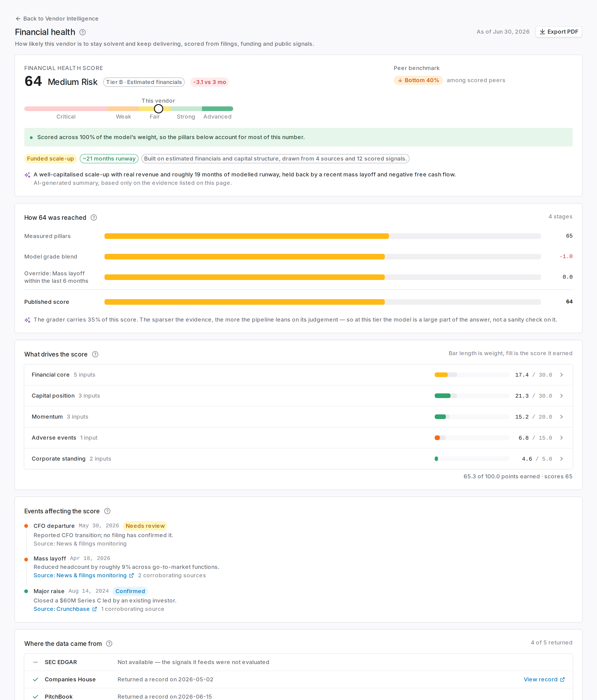Viewport: 597px width, 700px height.
Task: Click the orange dot for Mass layoff event
Action: pos(26,560)
